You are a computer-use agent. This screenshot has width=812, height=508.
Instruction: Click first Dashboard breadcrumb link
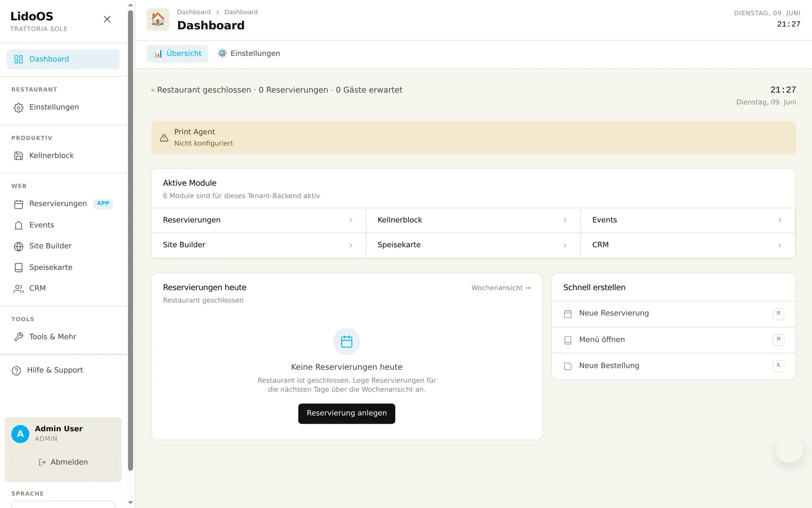click(194, 12)
